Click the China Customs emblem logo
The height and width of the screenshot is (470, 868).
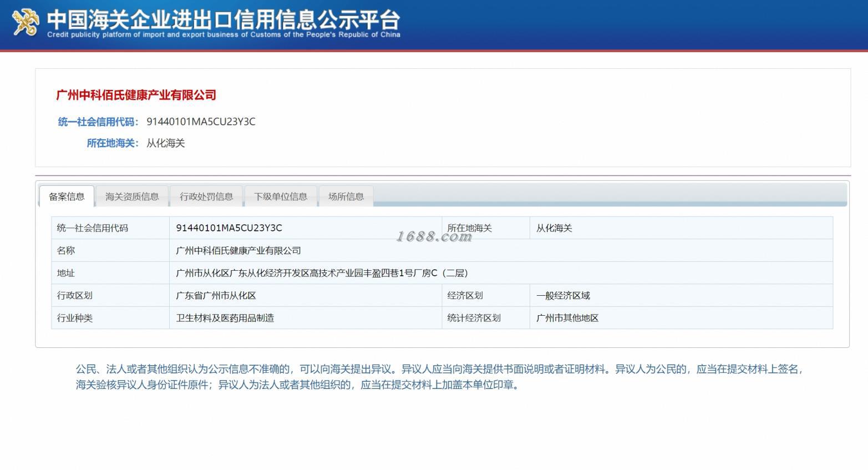[26, 23]
